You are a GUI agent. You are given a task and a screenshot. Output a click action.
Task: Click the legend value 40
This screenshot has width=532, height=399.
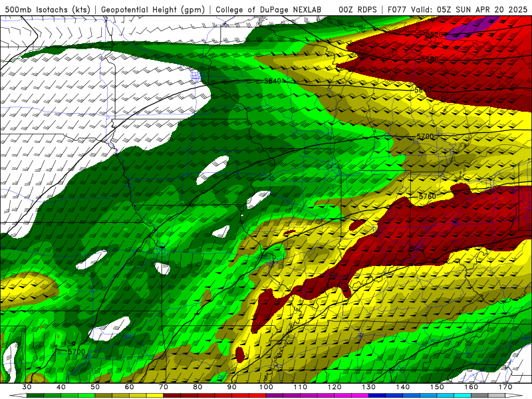click(x=61, y=387)
